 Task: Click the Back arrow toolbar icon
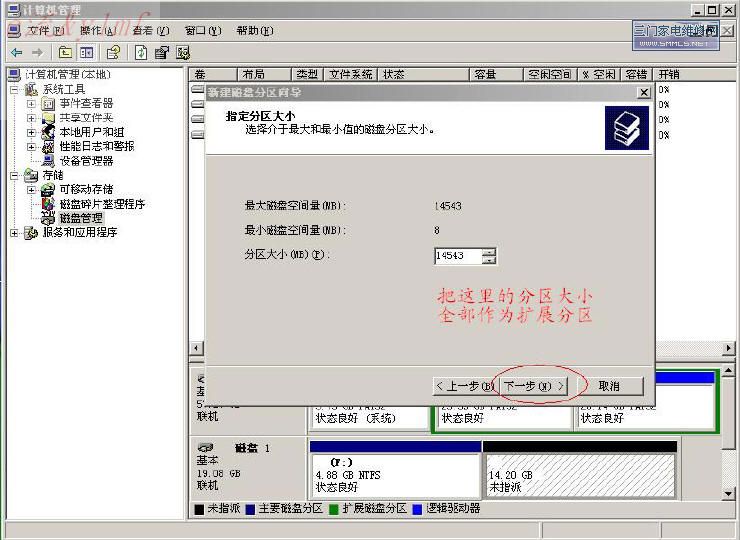click(x=16, y=52)
